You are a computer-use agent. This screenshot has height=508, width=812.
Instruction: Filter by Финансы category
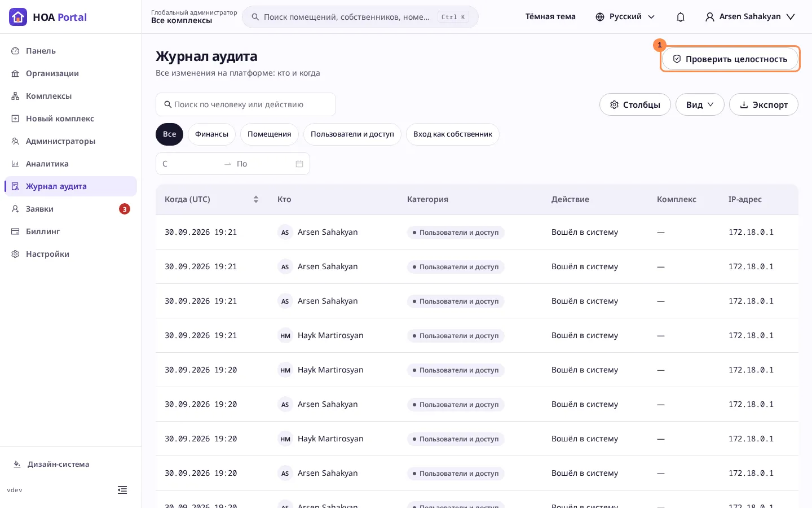(211, 134)
